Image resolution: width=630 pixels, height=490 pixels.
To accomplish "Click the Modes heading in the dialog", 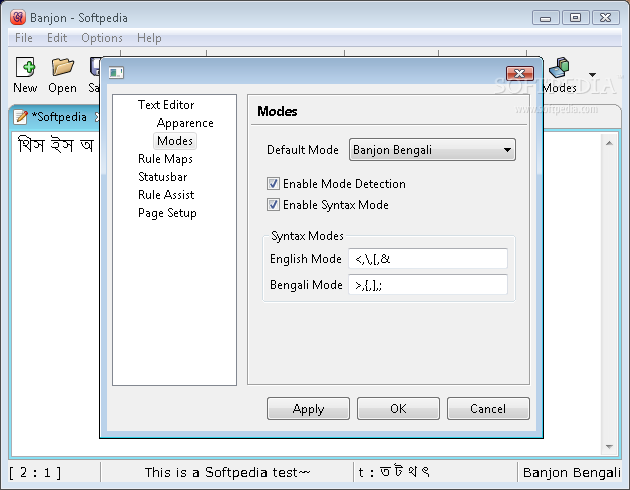I will pos(277,111).
